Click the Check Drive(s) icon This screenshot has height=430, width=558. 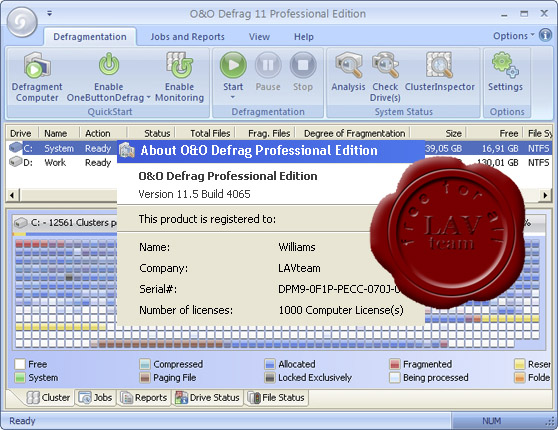385,64
